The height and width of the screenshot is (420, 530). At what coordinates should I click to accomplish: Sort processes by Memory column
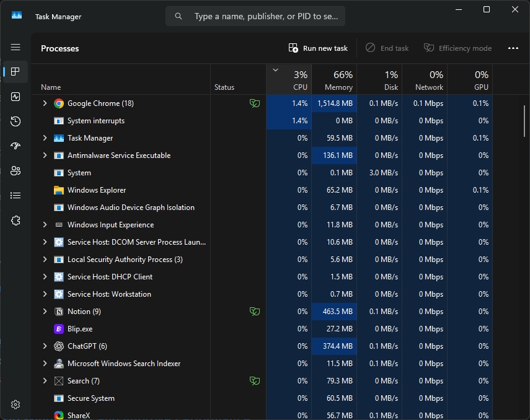tap(334, 81)
